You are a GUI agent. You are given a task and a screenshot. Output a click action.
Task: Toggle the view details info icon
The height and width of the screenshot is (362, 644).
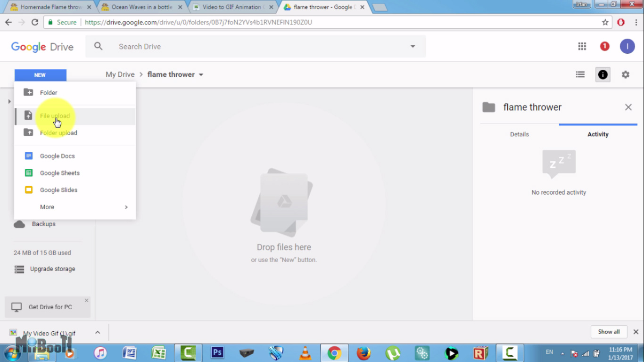click(x=603, y=74)
